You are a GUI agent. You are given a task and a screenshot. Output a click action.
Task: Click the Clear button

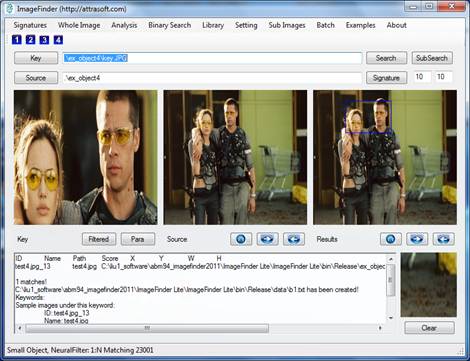(x=429, y=328)
